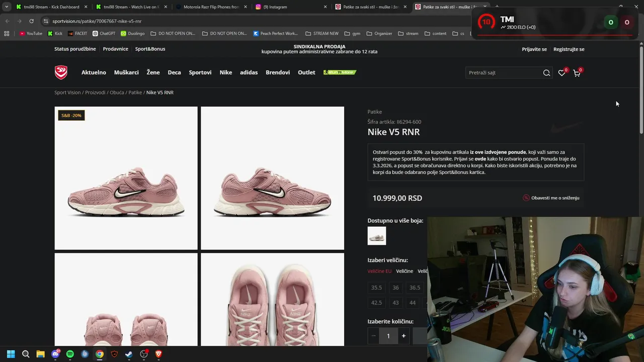
Task: Open the Aktuelno menu item
Action: pyautogui.click(x=94, y=72)
